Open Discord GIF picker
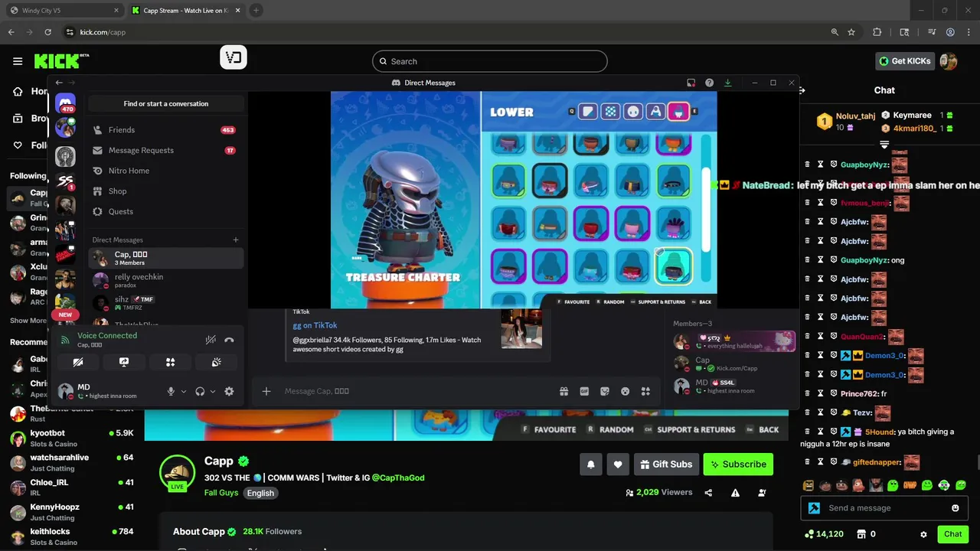This screenshot has width=980, height=551. [x=584, y=391]
